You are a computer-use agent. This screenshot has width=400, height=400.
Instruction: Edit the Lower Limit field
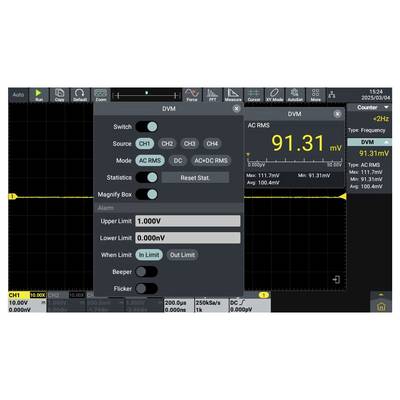188,238
